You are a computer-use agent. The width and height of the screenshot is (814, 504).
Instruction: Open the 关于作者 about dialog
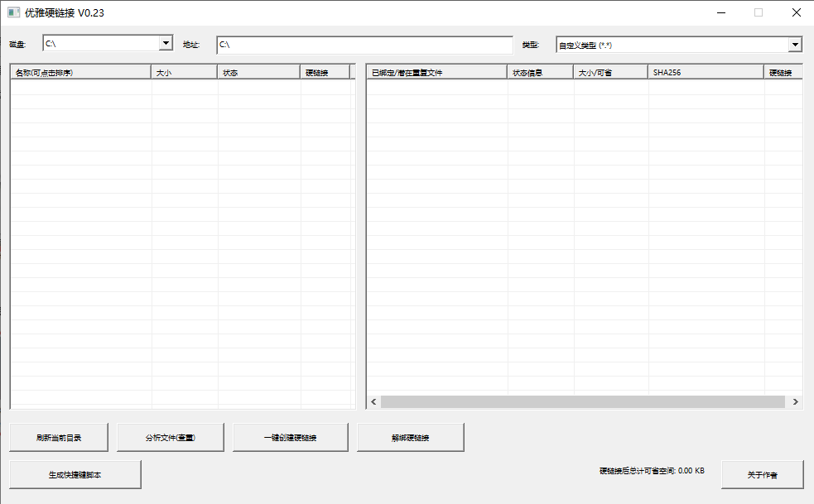click(x=762, y=475)
